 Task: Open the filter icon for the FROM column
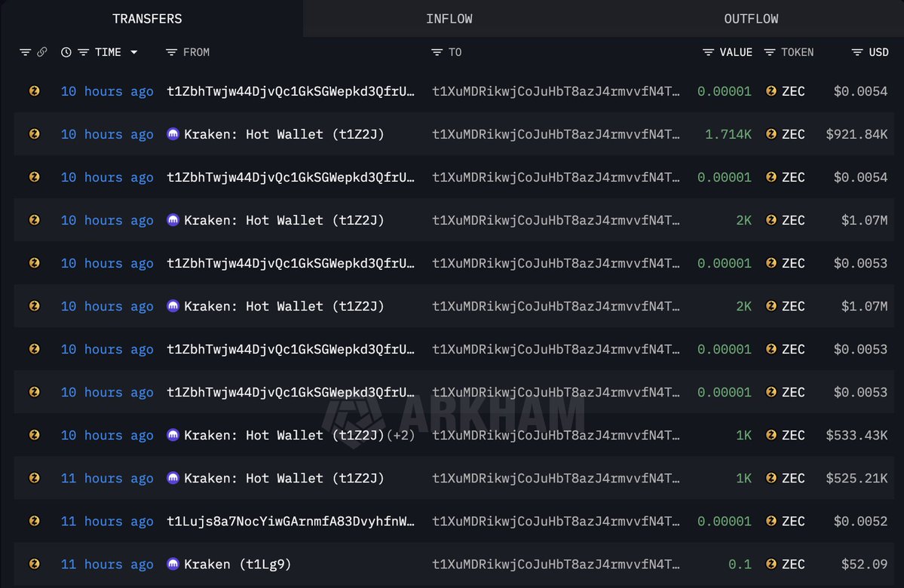tap(171, 52)
